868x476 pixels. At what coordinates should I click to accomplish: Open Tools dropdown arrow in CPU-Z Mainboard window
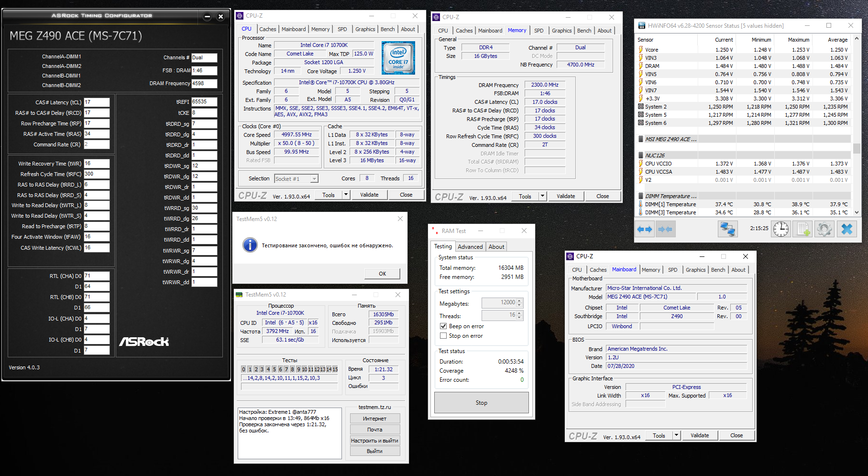point(676,435)
